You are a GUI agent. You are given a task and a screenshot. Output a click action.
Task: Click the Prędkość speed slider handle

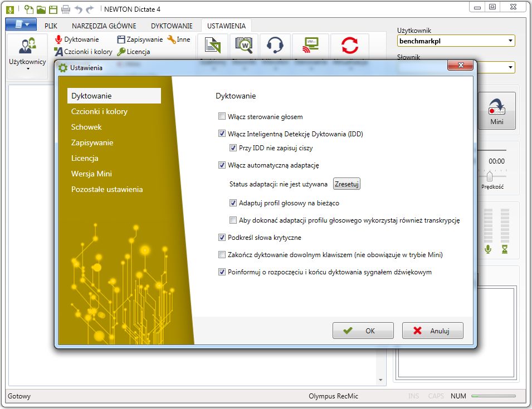click(490, 176)
